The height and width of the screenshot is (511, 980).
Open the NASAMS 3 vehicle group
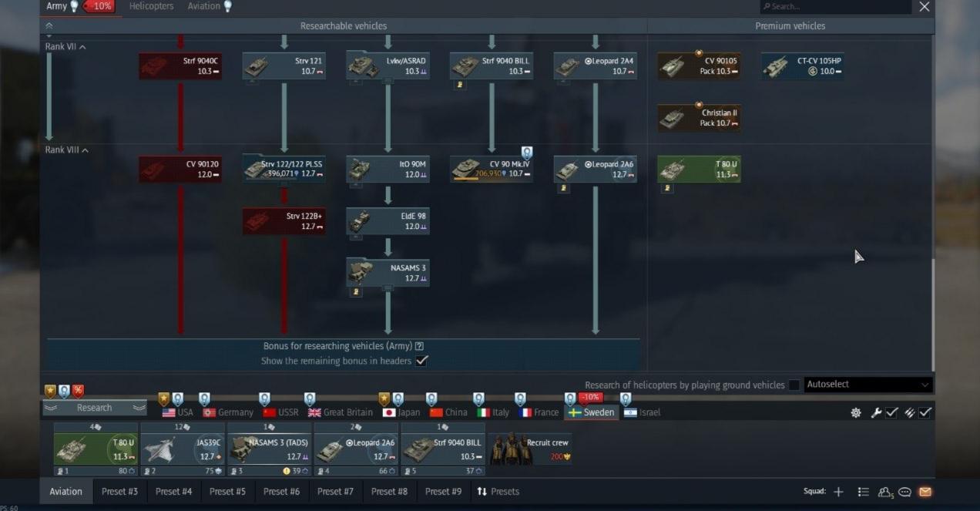click(388, 273)
